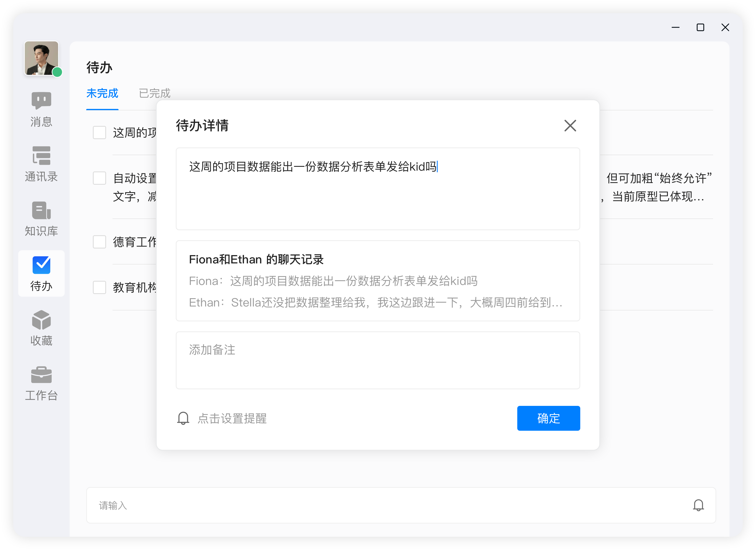
Task: Select the 未完成 tab
Action: click(x=102, y=94)
